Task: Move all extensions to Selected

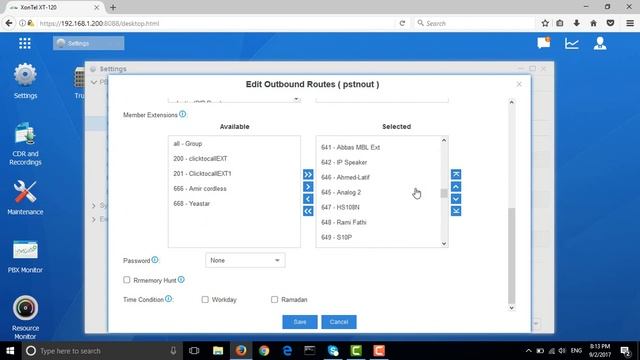Action: pos(308,175)
